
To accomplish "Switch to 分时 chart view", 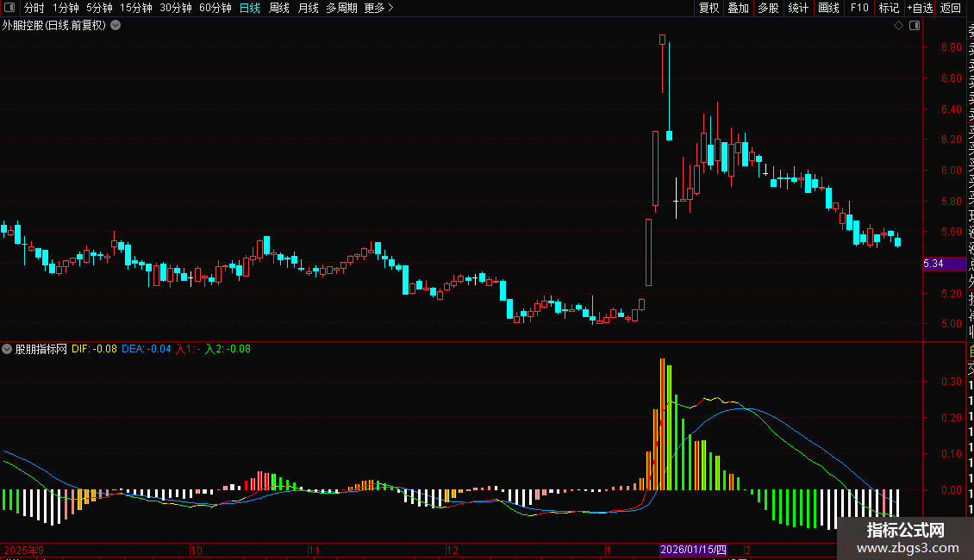I will click(34, 8).
